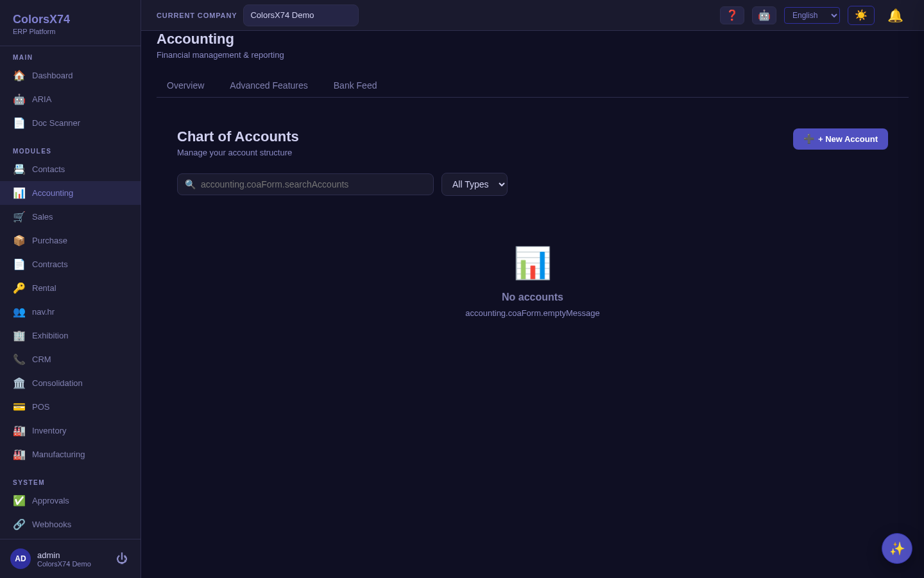Open the sparkle AI floating button

tap(897, 548)
